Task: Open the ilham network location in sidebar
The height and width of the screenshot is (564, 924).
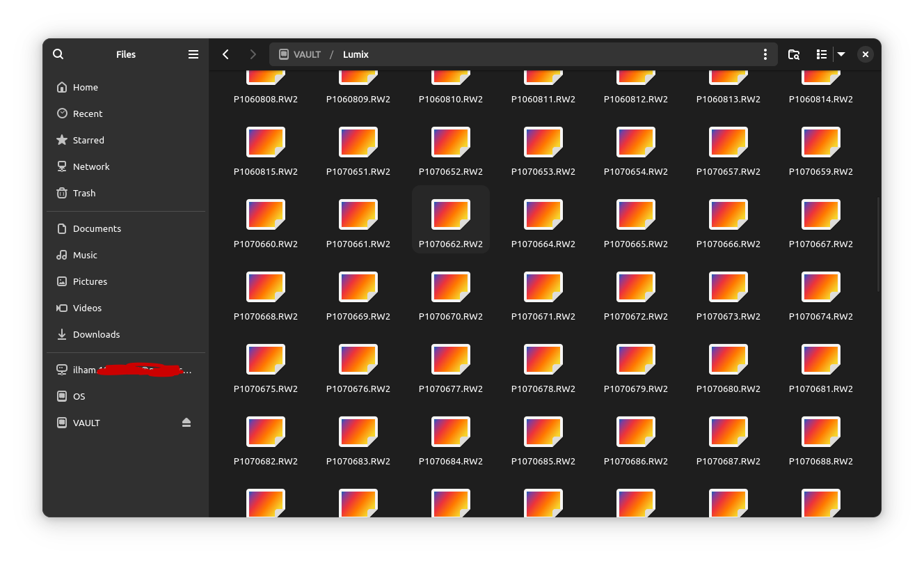Action: tap(126, 370)
